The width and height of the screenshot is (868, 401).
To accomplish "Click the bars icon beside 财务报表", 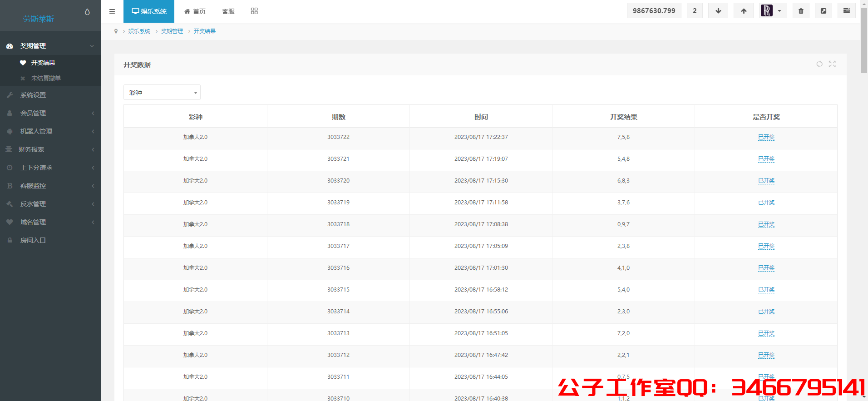I will coord(9,149).
